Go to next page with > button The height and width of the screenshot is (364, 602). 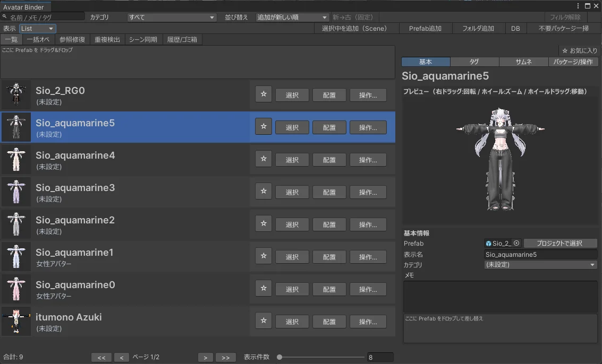(x=205, y=357)
